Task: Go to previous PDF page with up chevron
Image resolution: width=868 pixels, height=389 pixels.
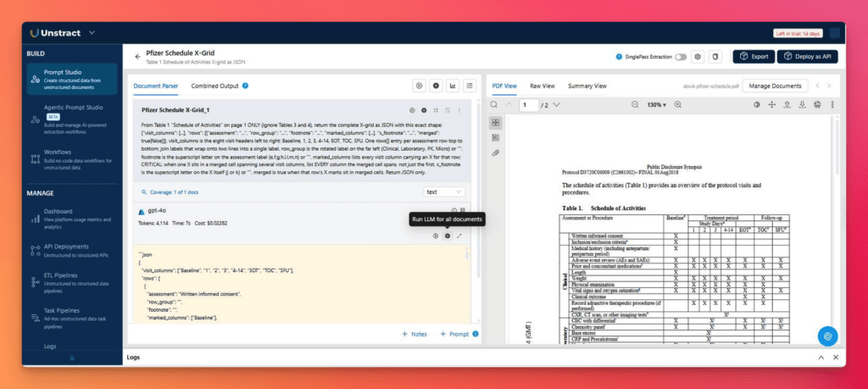Action: click(x=509, y=104)
